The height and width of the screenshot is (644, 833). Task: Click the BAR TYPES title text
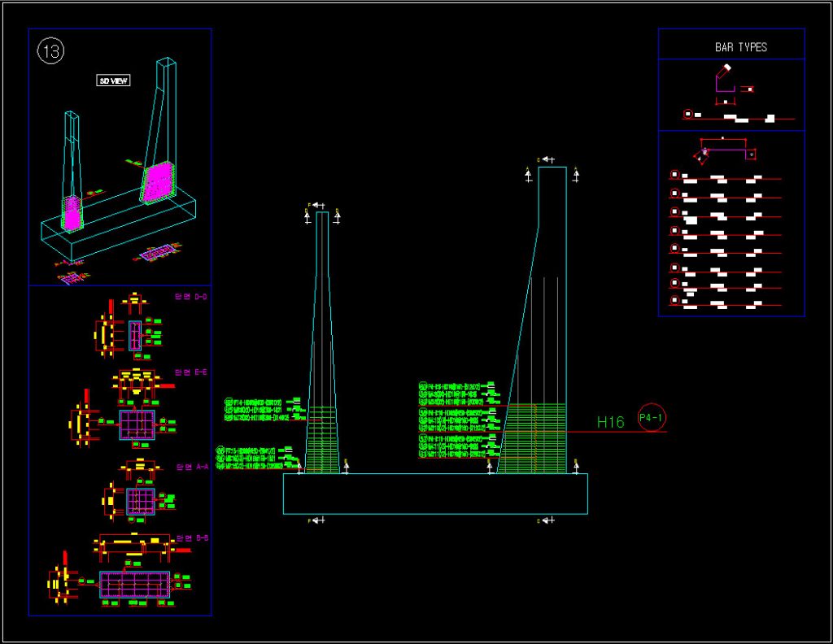[x=740, y=47]
